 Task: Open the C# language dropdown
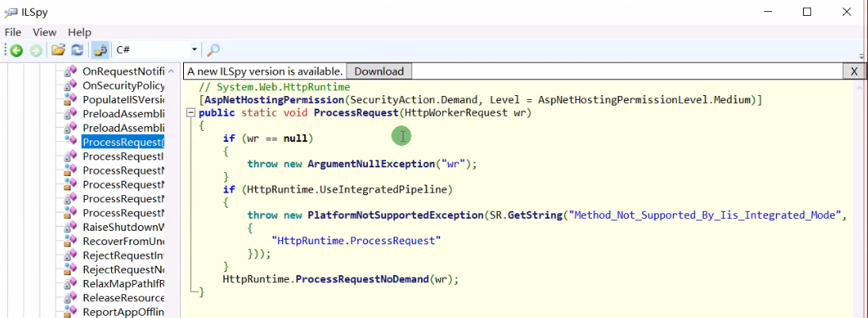click(x=194, y=50)
